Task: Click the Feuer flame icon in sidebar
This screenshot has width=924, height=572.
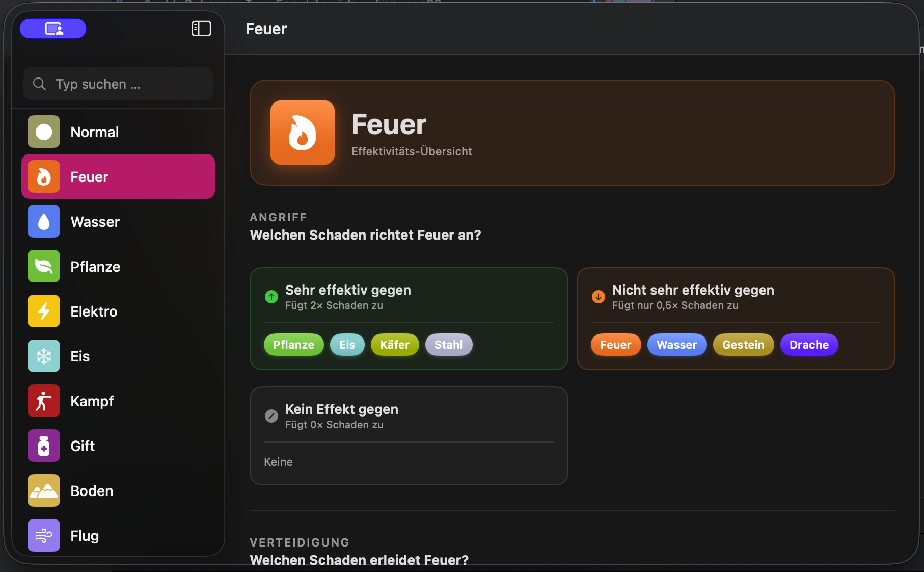Action: point(44,176)
